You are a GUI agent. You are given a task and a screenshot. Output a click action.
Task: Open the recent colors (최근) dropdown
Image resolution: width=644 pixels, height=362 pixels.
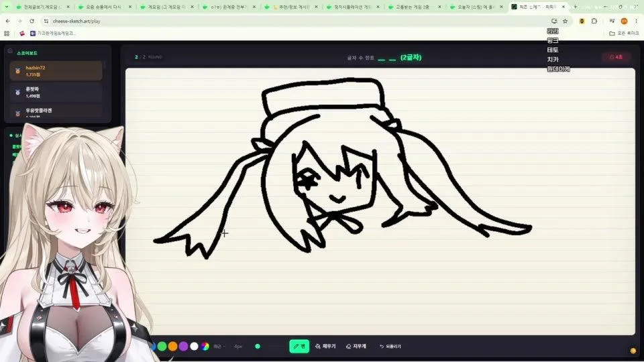219,347
